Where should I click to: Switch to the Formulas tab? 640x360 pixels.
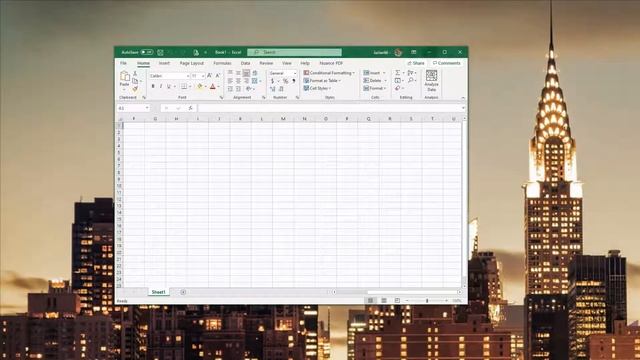pyautogui.click(x=222, y=63)
